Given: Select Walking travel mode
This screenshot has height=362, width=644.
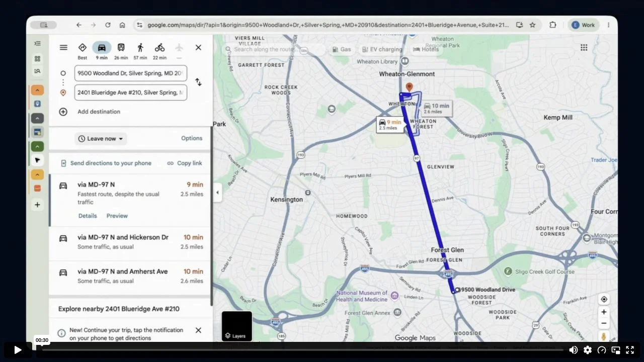Looking at the screenshot, I should pos(140,51).
